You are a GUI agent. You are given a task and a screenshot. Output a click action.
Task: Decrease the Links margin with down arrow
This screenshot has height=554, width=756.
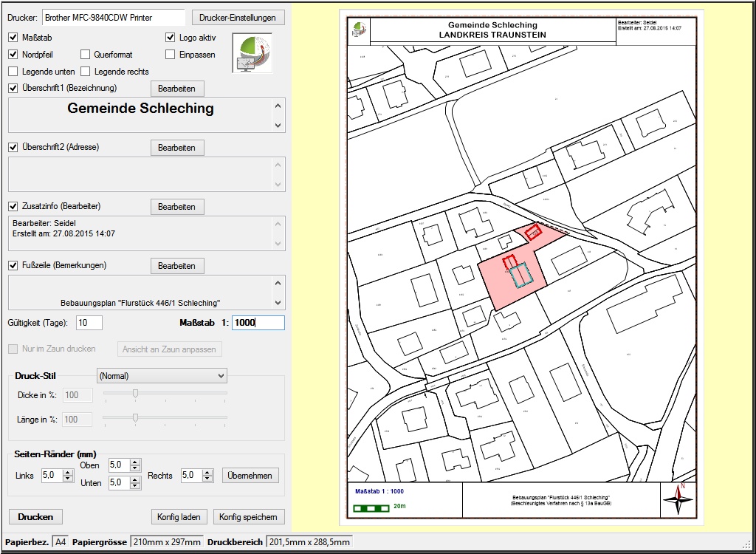[69, 479]
